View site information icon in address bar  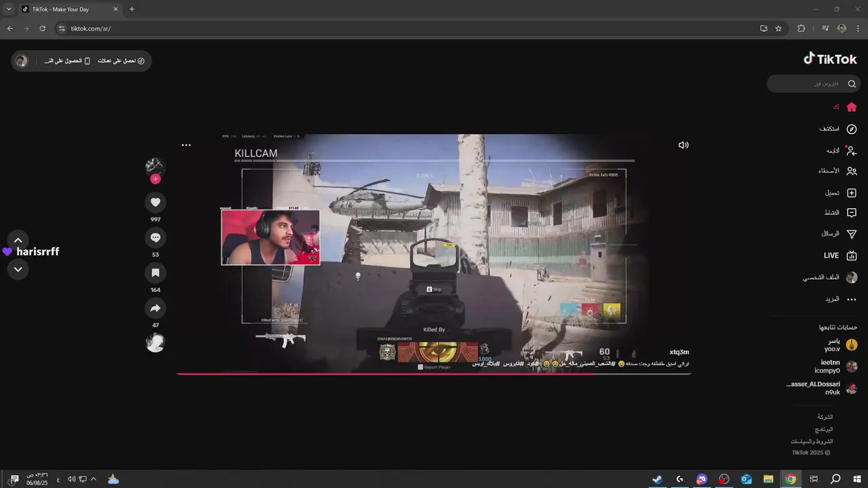coord(61,28)
